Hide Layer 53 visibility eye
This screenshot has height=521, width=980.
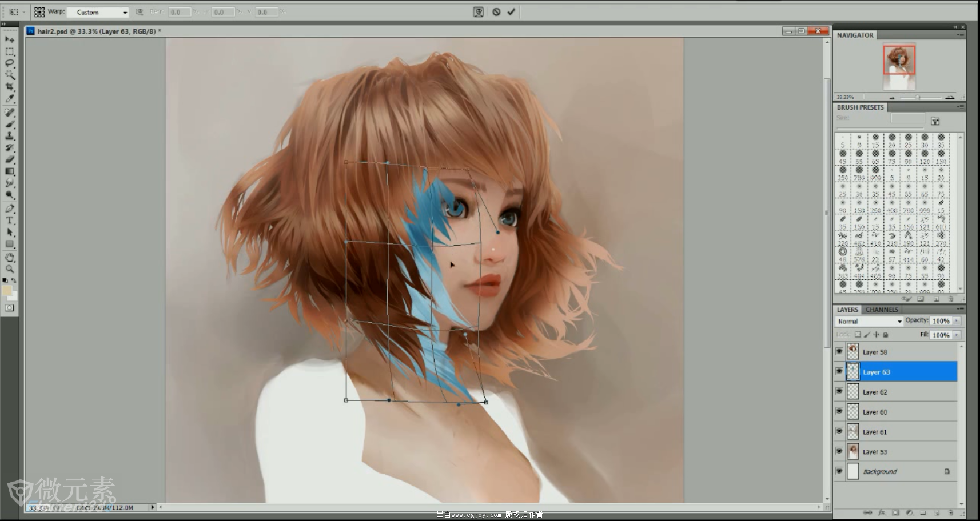(x=839, y=451)
